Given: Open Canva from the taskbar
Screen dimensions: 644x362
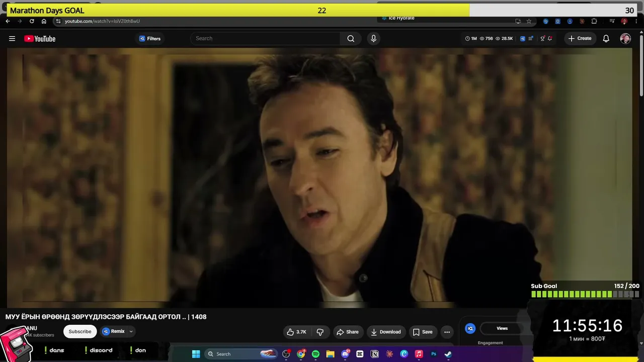Looking at the screenshot, I should (404, 354).
